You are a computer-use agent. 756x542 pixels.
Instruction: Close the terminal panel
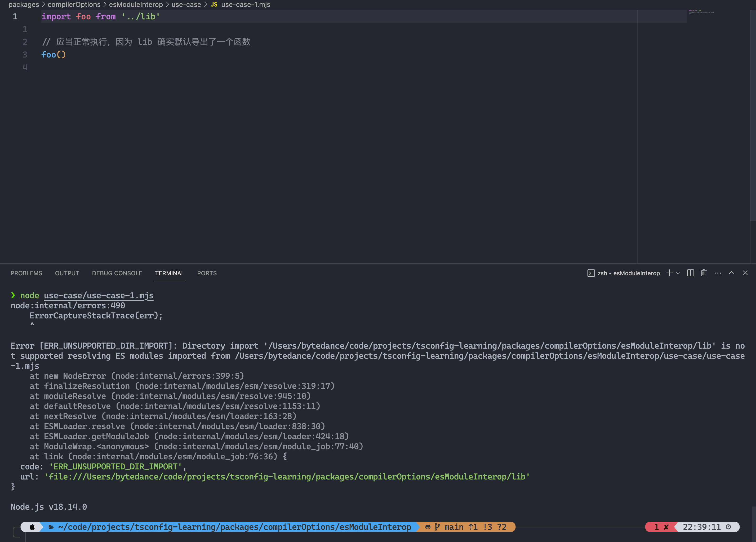(745, 273)
